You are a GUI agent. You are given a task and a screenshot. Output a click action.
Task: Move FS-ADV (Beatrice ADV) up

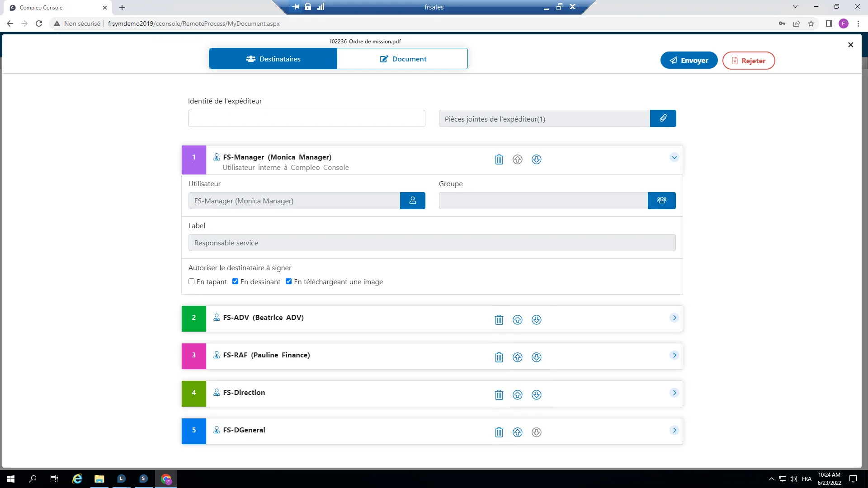coord(518,320)
